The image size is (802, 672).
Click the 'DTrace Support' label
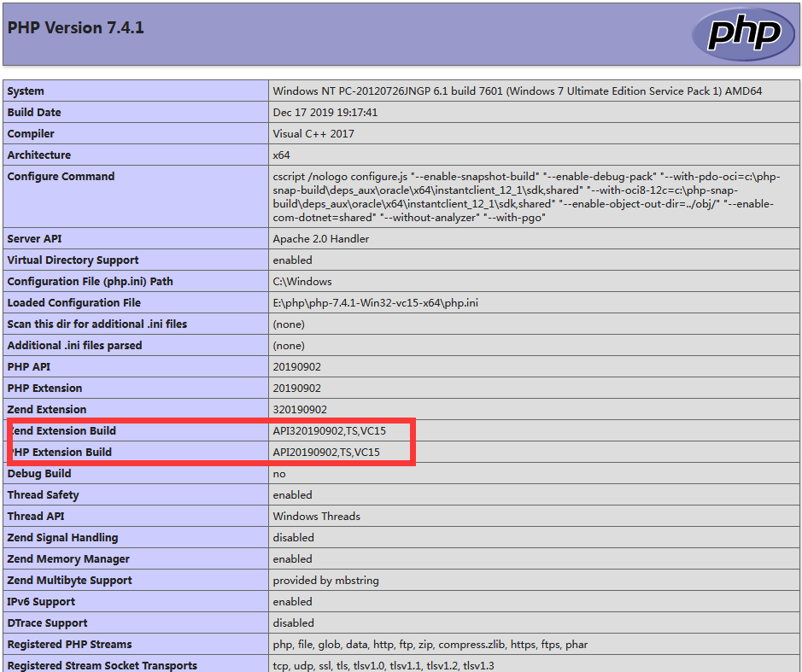(47, 623)
